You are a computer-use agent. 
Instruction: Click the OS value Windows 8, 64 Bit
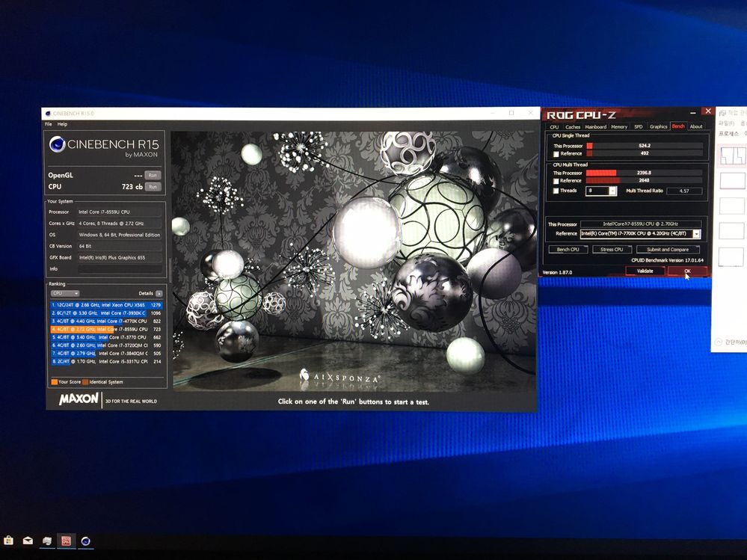pos(120,235)
